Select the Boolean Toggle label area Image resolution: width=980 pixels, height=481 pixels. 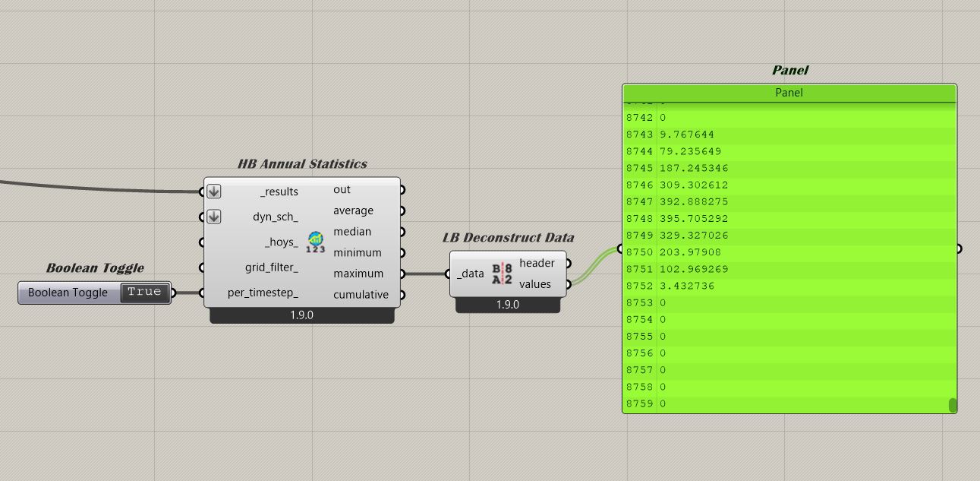68,293
